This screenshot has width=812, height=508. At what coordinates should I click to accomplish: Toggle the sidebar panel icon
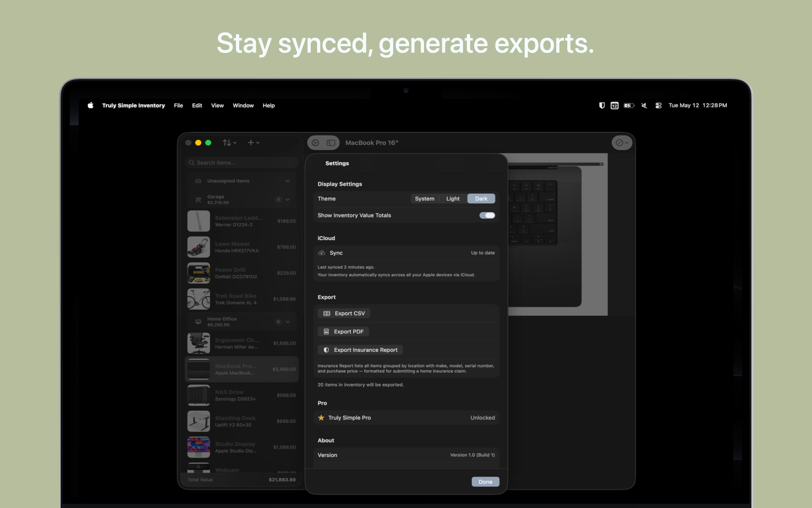(331, 143)
